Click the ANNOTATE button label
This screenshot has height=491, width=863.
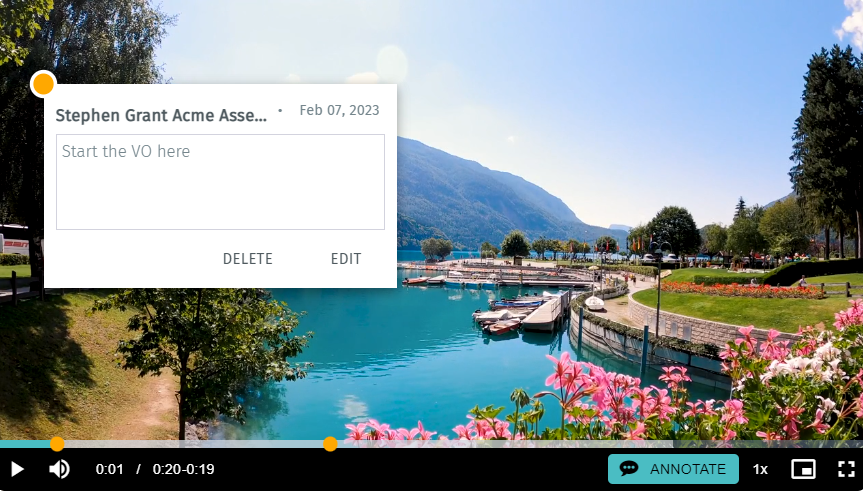[x=687, y=470]
